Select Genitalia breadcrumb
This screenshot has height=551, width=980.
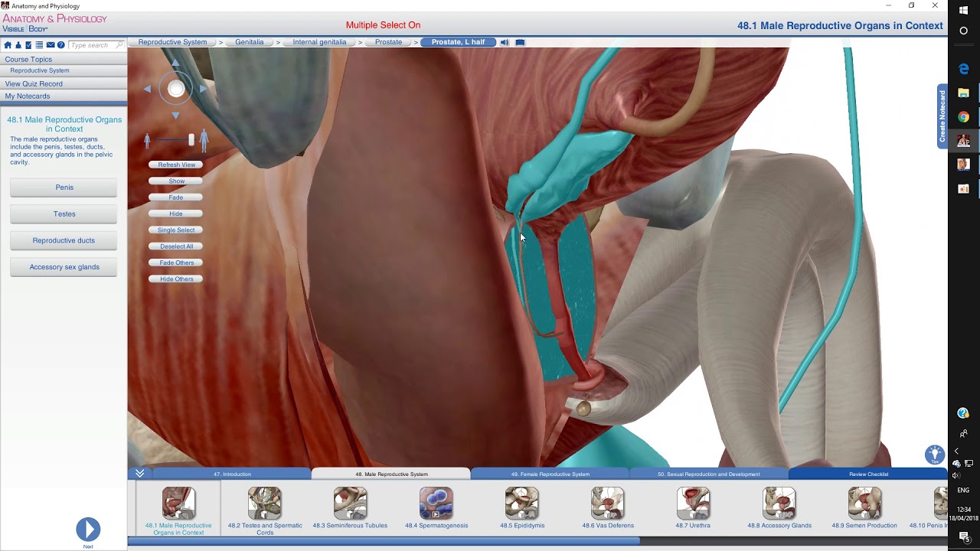coord(250,42)
